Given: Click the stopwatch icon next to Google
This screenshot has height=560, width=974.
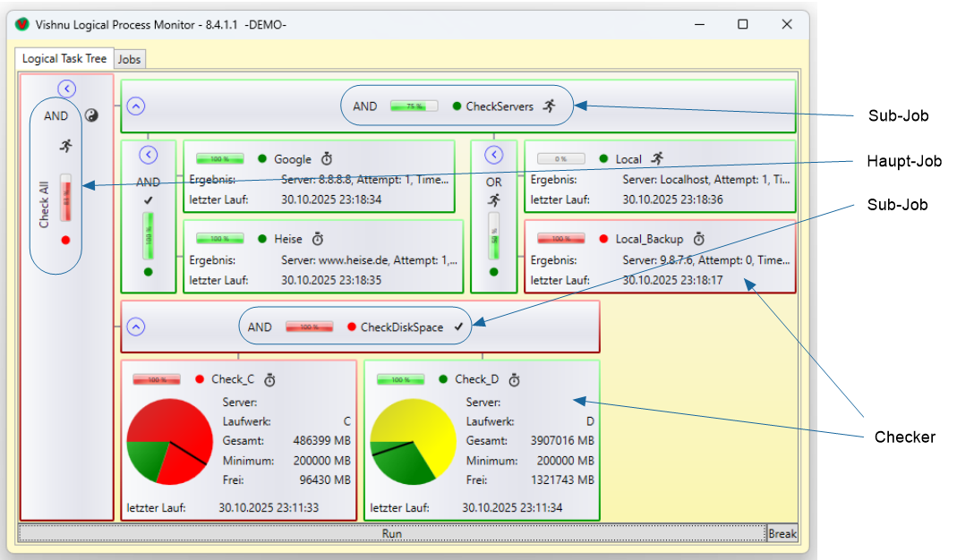Looking at the screenshot, I should coord(327,159).
